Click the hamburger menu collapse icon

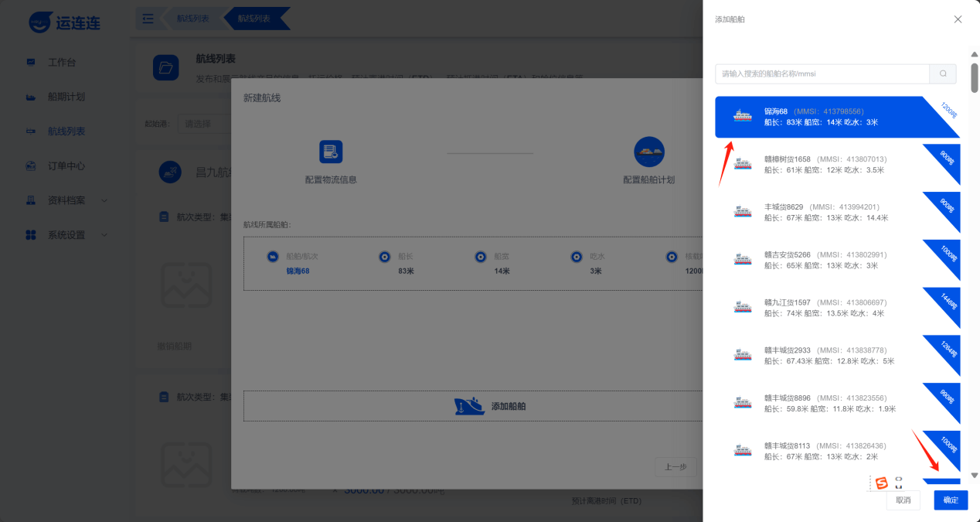[x=148, y=19]
